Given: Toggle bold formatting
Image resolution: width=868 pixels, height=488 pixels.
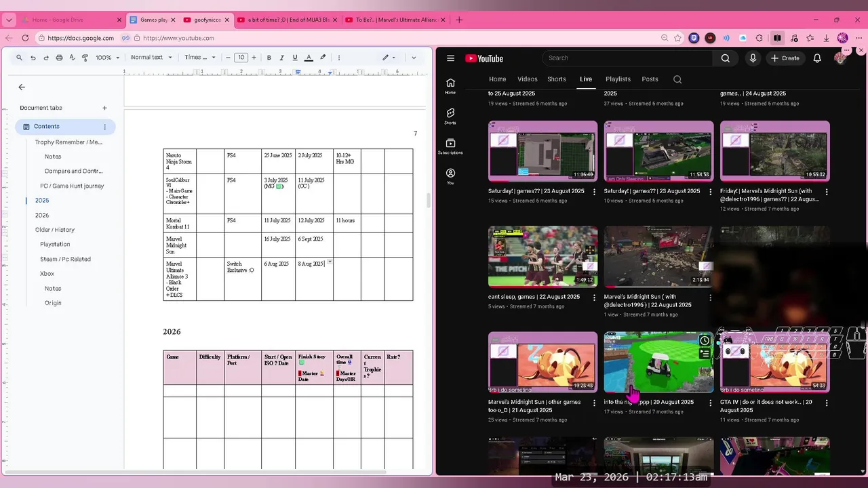Looking at the screenshot, I should 269,58.
